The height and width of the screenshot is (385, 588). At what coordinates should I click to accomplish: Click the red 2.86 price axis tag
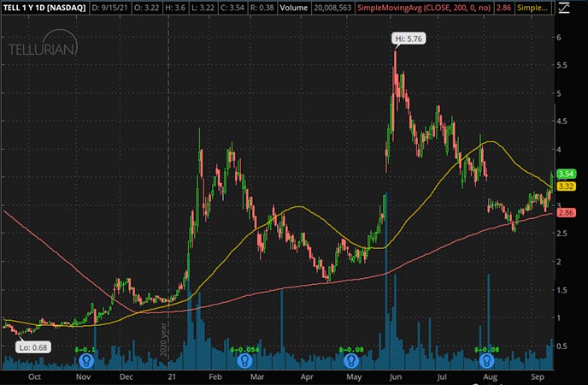pyautogui.click(x=566, y=213)
